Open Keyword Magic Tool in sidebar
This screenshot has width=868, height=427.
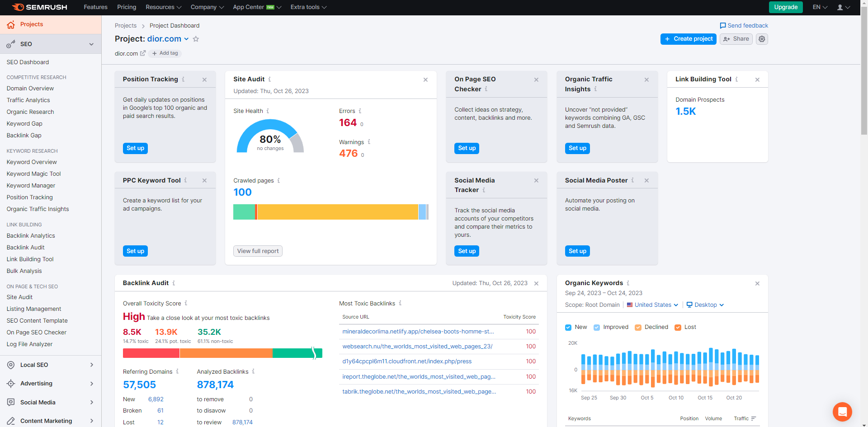[x=33, y=174]
